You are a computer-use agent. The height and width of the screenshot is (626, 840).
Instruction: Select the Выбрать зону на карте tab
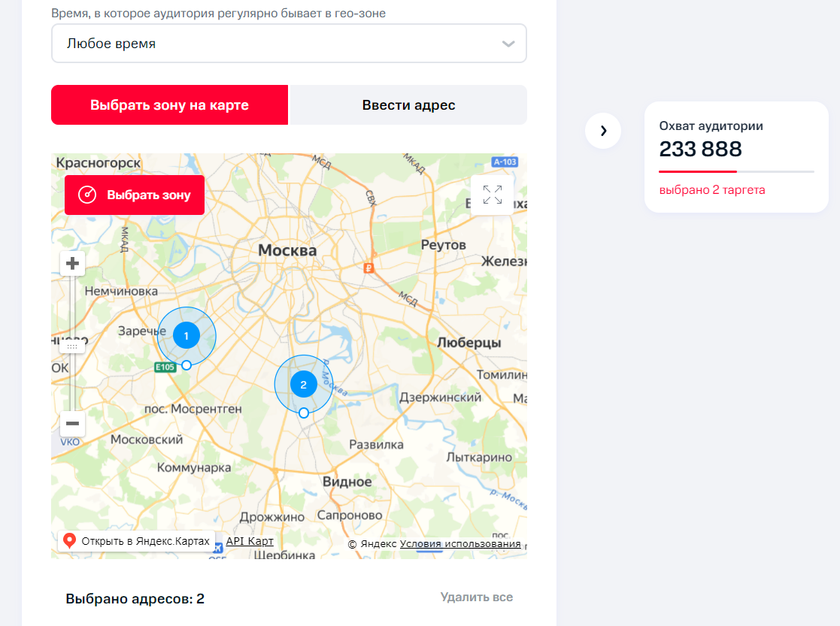point(168,104)
